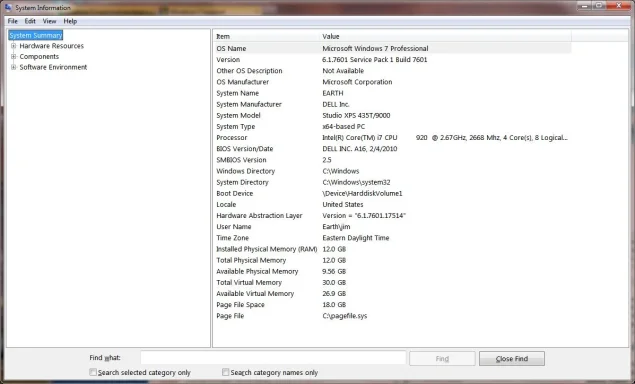Click the value Earth\jim
Image resolution: width=635 pixels, height=384 pixels.
336,226
